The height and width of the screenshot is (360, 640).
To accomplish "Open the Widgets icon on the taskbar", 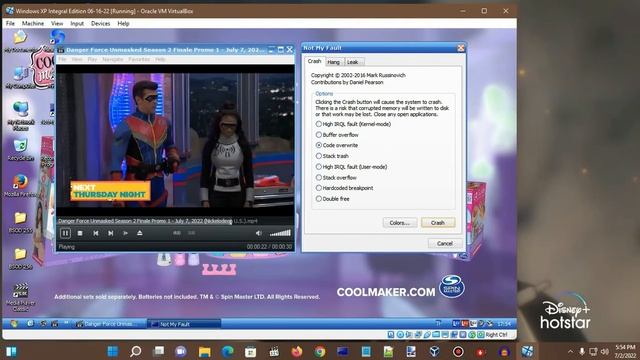I will 11,351.
